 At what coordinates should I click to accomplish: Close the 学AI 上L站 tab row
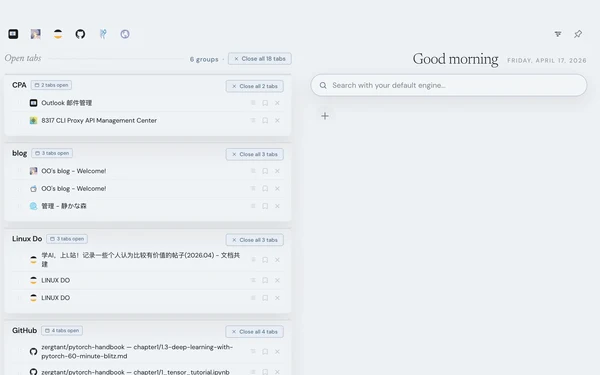pyautogui.click(x=277, y=260)
